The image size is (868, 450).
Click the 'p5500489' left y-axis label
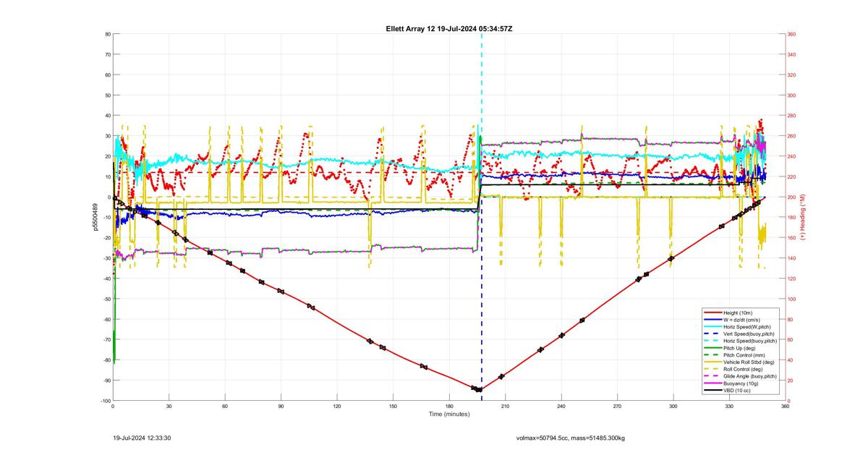95,217
